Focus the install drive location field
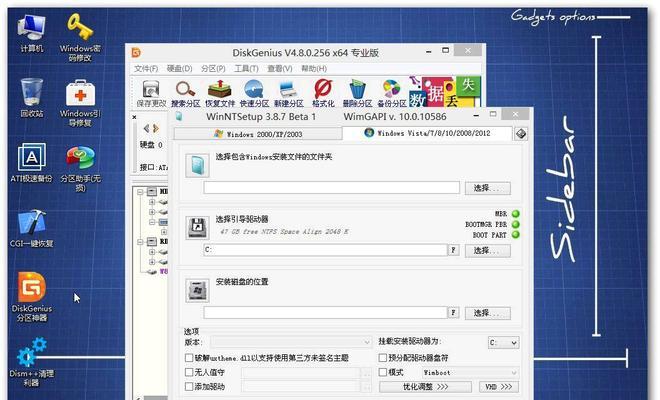Screen dimensions: 660x400 [325, 312]
